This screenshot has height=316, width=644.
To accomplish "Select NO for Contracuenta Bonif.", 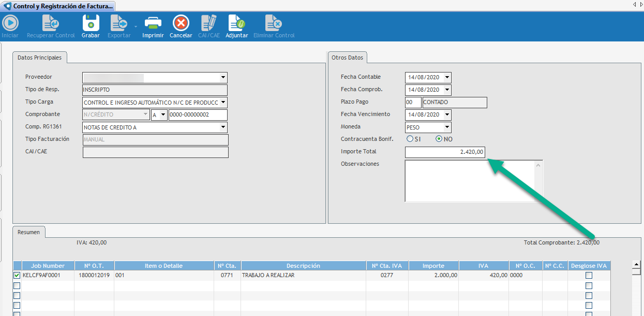I will coord(439,139).
